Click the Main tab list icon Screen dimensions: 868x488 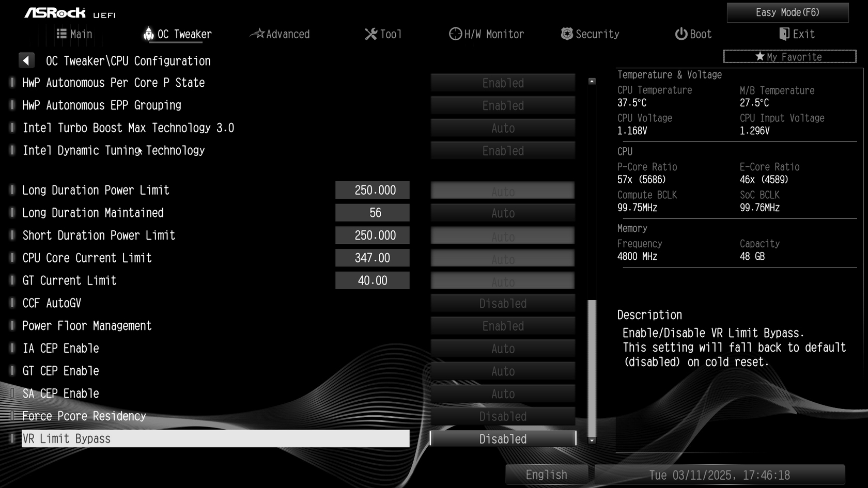coord(61,34)
